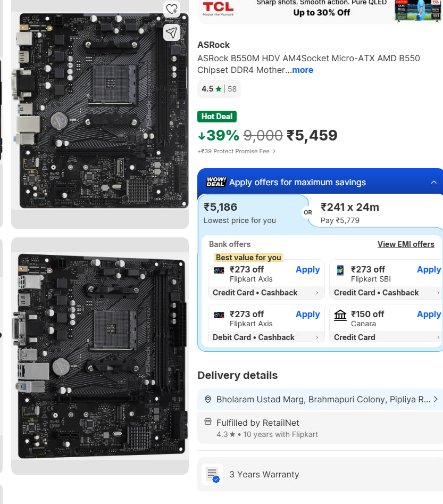Click 'more' to expand product title
This screenshot has width=443, height=504.
(x=303, y=70)
